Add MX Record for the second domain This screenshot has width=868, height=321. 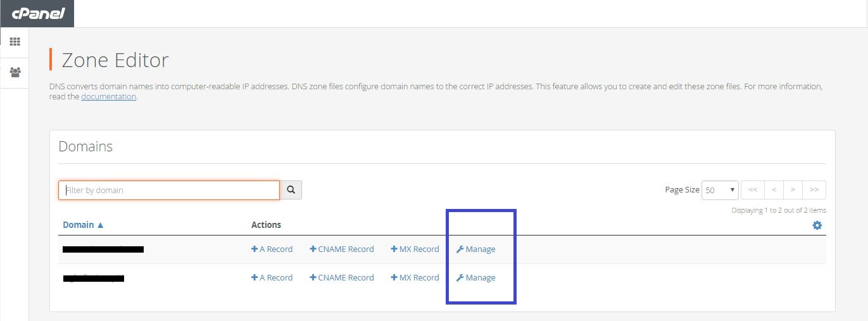(x=415, y=278)
